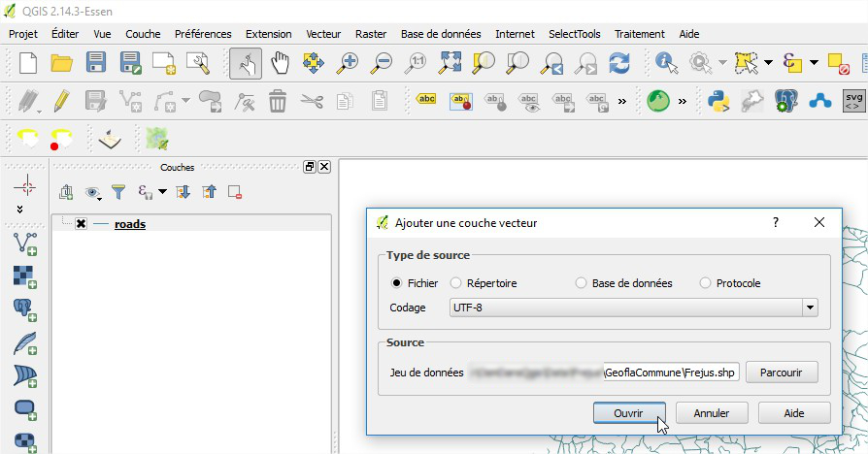Click the Delete Selected trash icon
The width and height of the screenshot is (868, 454).
coord(278,101)
